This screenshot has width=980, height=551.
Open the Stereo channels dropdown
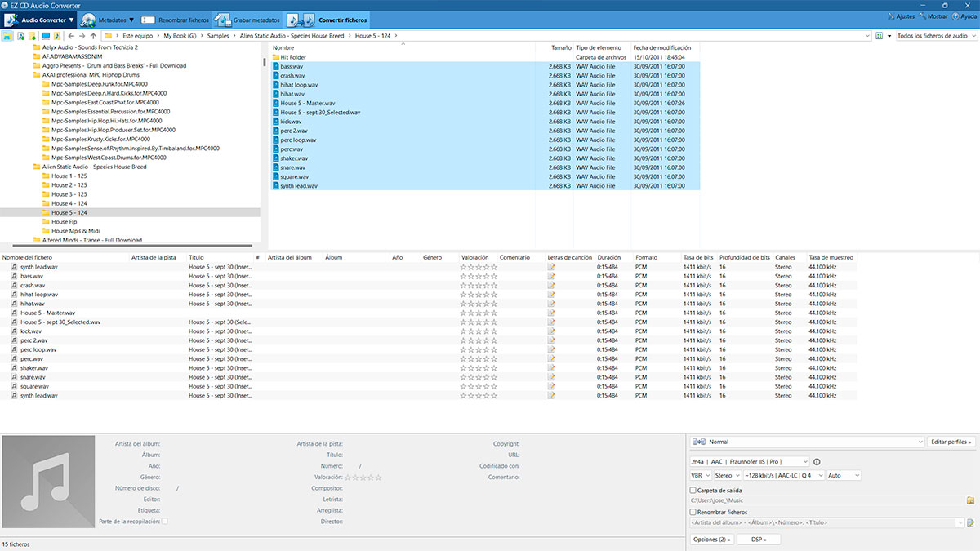(x=726, y=475)
